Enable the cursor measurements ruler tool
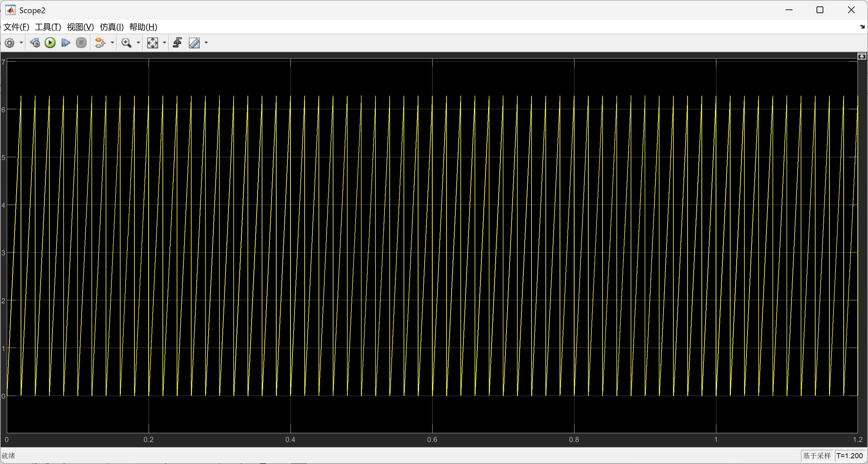Viewport: 868px width, 464px height. 194,43
